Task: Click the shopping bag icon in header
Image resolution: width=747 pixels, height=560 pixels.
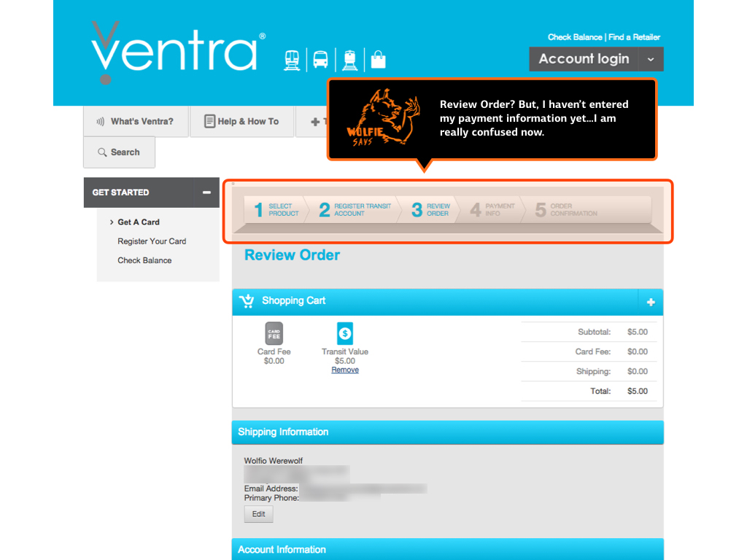Action: tap(378, 59)
